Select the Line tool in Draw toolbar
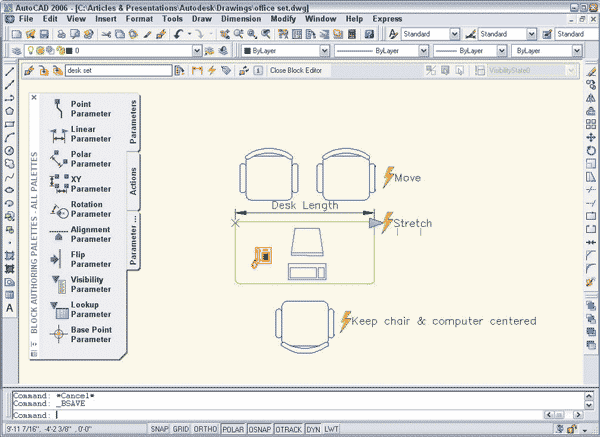 coord(10,72)
